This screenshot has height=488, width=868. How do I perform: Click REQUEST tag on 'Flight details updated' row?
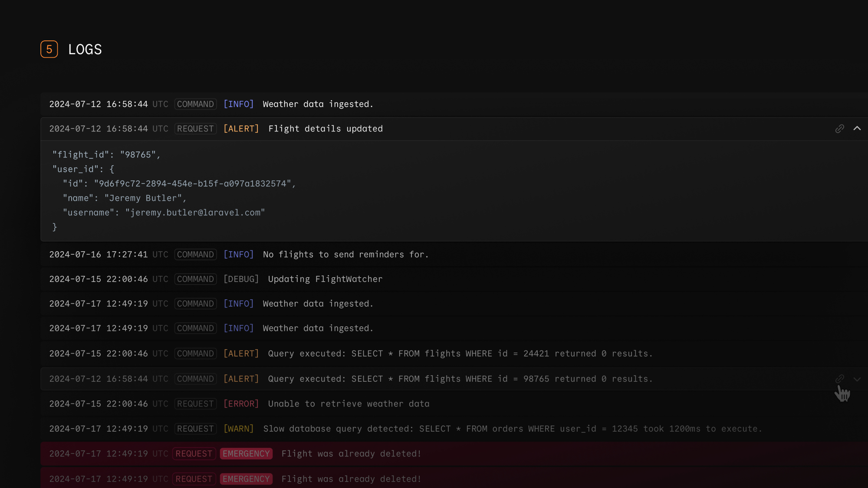[x=195, y=129]
